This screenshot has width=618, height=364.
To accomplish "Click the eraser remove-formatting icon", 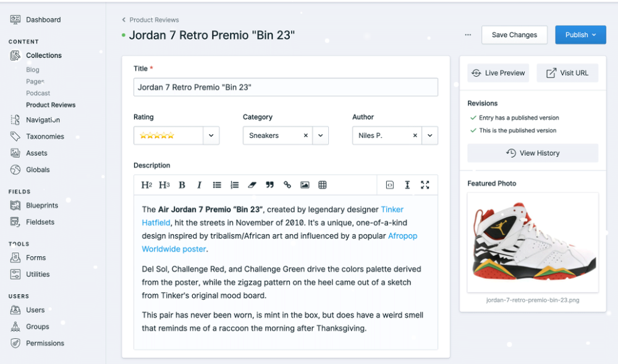I will (x=252, y=185).
